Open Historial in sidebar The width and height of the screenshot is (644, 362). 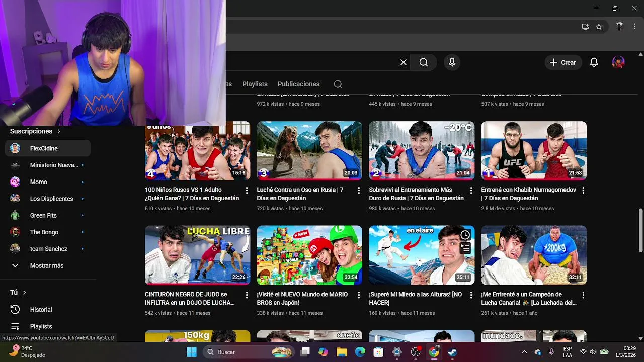[x=48, y=310]
